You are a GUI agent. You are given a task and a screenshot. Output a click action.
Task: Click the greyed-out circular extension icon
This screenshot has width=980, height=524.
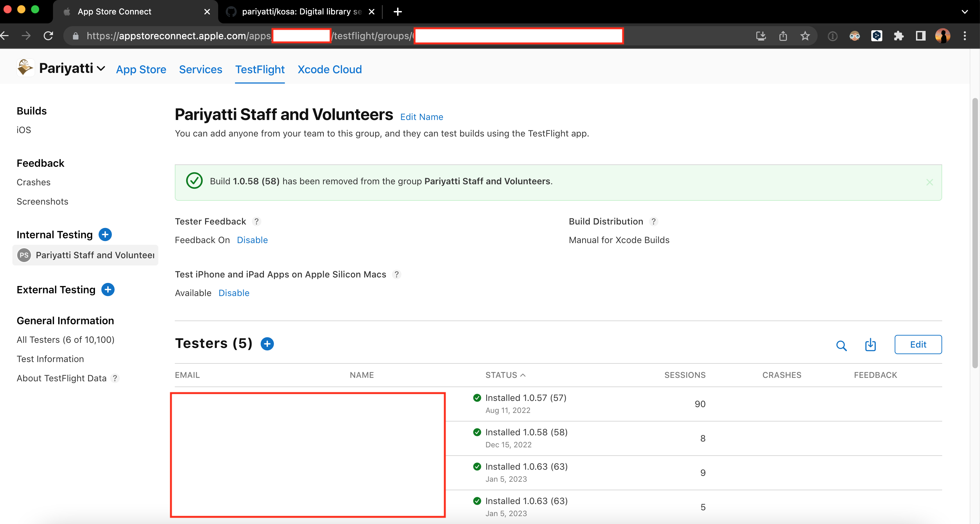click(832, 36)
